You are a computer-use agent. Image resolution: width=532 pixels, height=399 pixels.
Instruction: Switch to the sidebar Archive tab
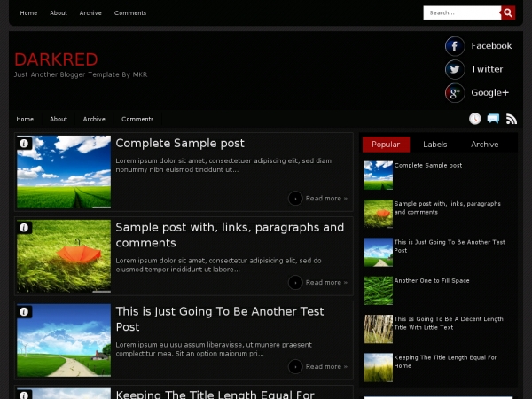[x=484, y=145]
